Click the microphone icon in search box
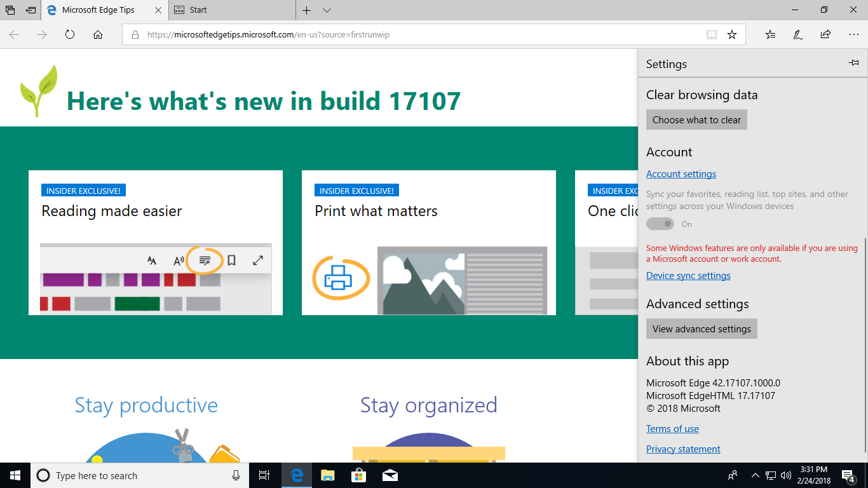868x488 pixels. point(236,475)
